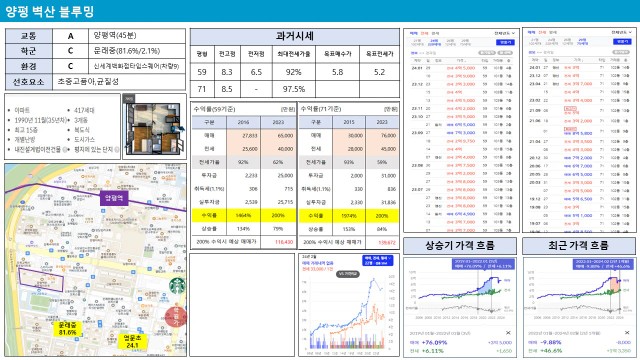This screenshot has height=360, width=640.
Task: Open blue 매매, 전세, 월세 dropdown on price chart
Action: pyautogui.click(x=378, y=261)
